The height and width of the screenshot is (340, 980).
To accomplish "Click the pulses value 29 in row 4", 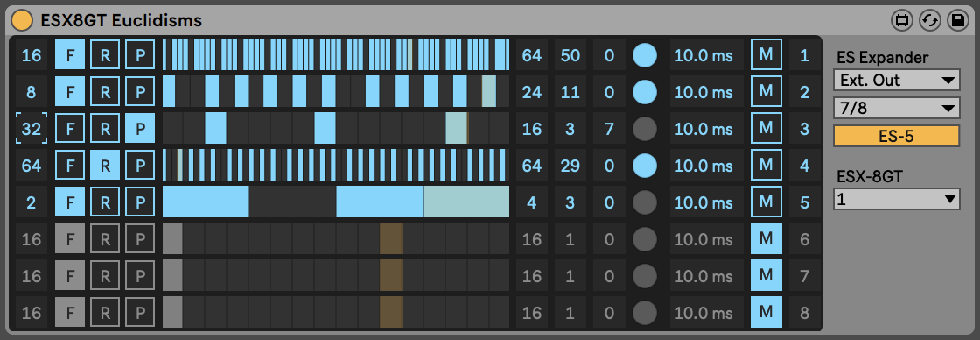I will (x=570, y=166).
